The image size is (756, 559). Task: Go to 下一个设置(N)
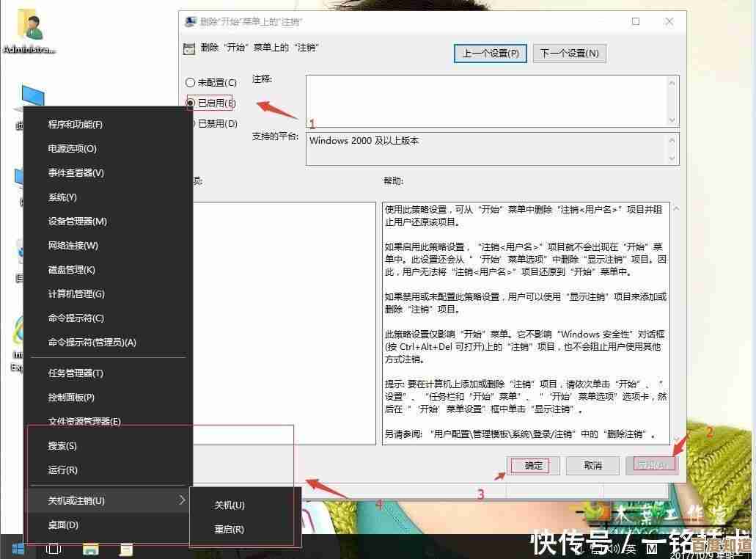[x=570, y=54]
